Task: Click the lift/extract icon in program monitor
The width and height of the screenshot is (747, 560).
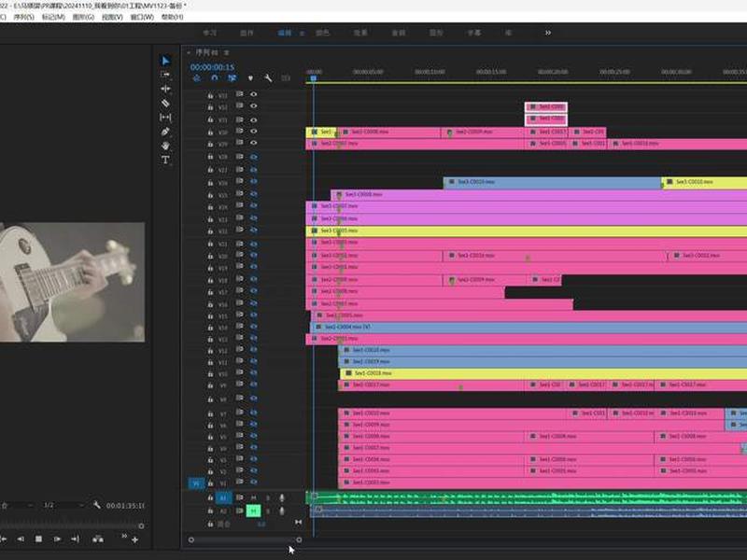Action: 98,539
